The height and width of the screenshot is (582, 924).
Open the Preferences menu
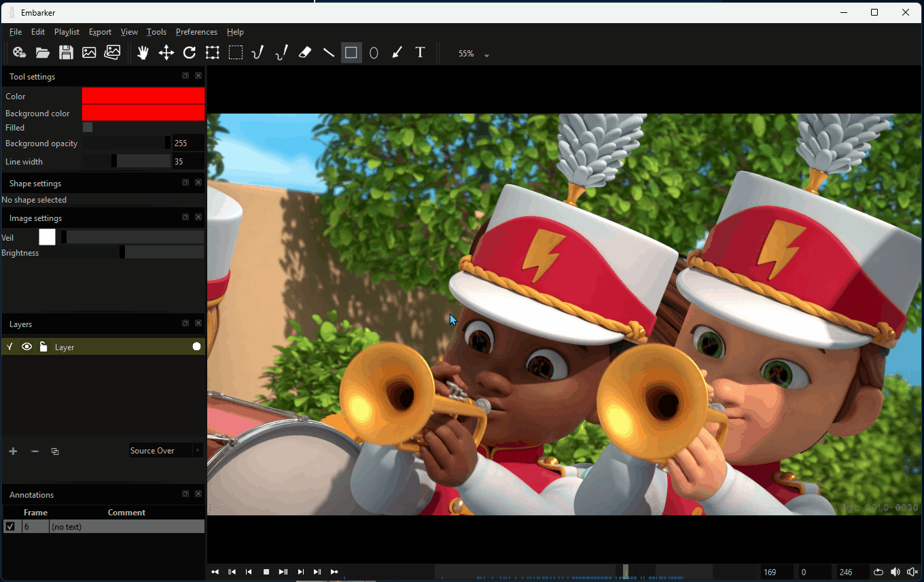point(196,32)
